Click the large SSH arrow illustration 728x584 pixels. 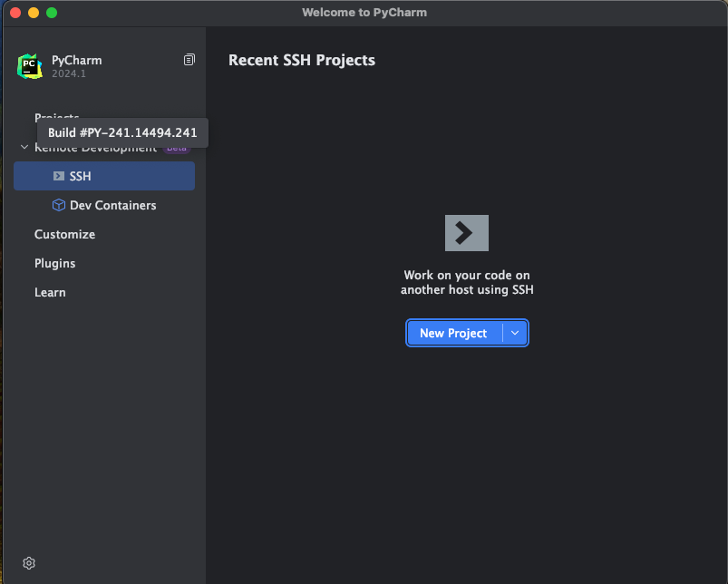tap(467, 233)
